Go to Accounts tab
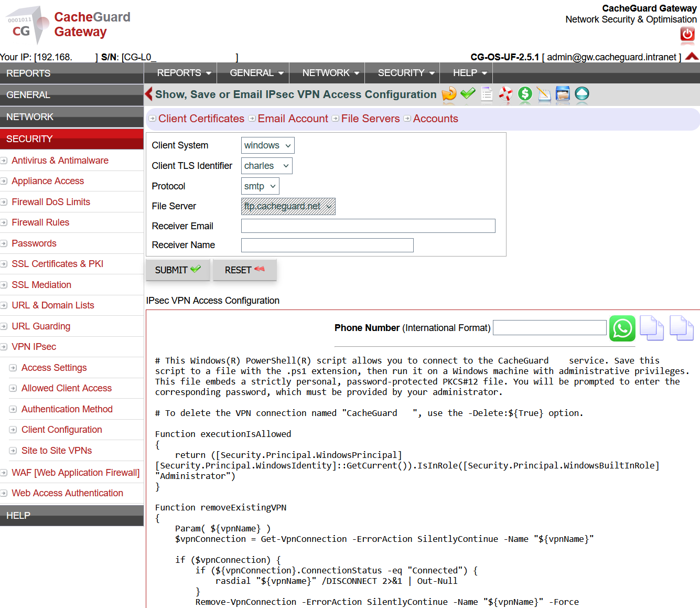This screenshot has width=700, height=608. 435,119
